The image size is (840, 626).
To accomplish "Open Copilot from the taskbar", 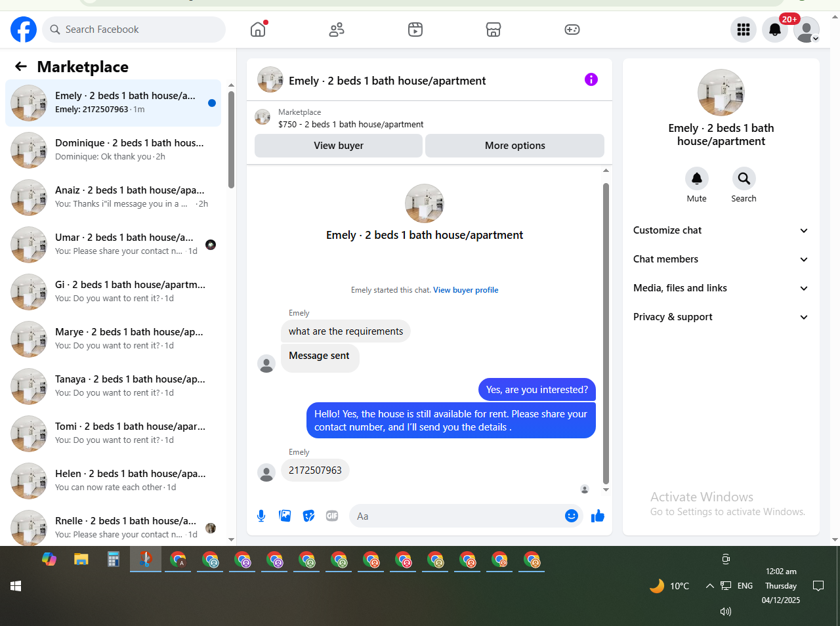I will pyautogui.click(x=49, y=560).
